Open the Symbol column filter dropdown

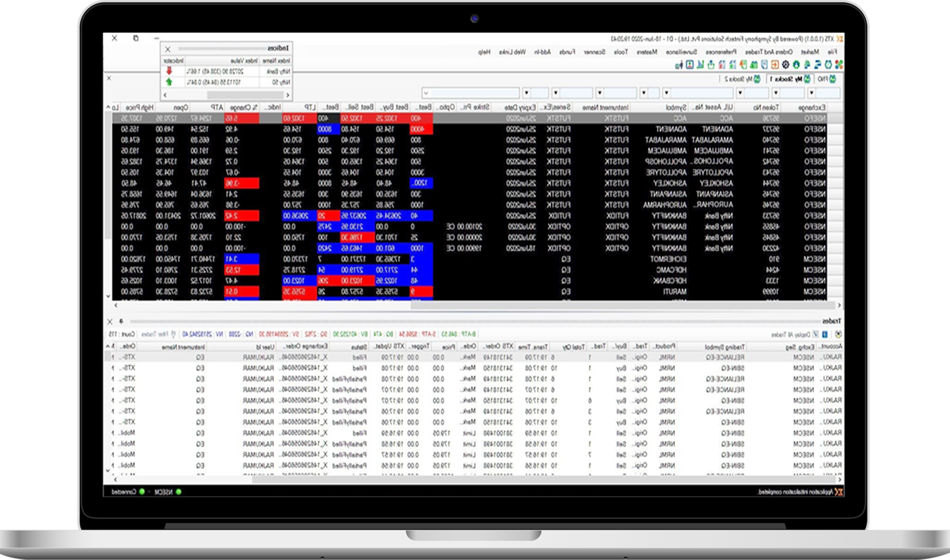click(666, 93)
